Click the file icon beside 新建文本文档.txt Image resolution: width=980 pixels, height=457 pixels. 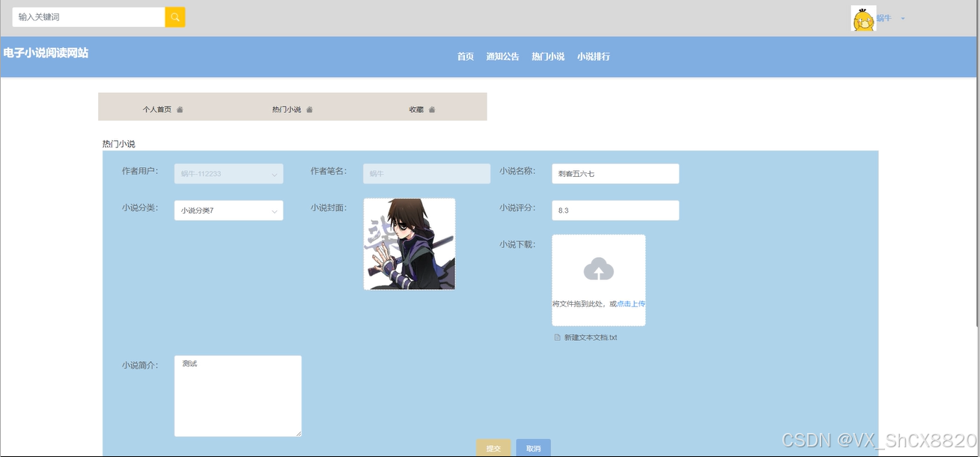pos(557,338)
